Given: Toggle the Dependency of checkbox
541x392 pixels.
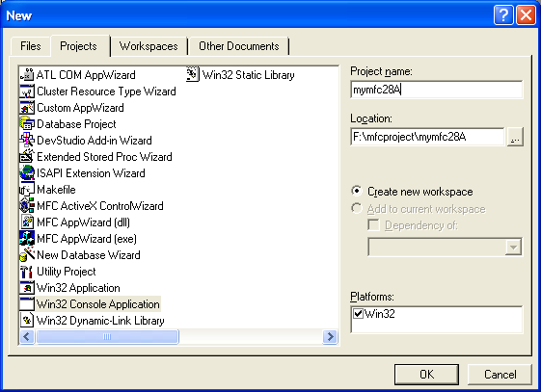Looking at the screenshot, I should pos(373,225).
